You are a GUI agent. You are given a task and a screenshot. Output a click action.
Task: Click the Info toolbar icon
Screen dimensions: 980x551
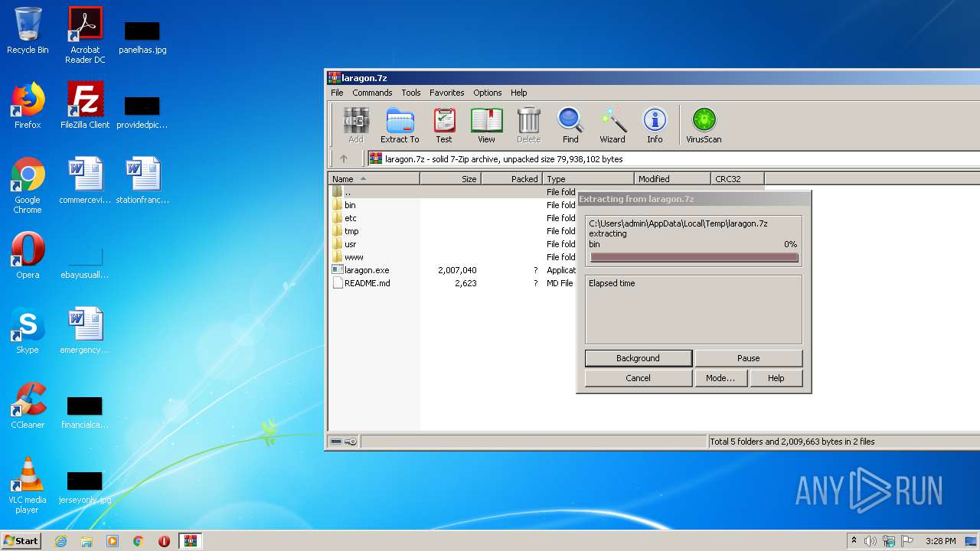coord(655,126)
